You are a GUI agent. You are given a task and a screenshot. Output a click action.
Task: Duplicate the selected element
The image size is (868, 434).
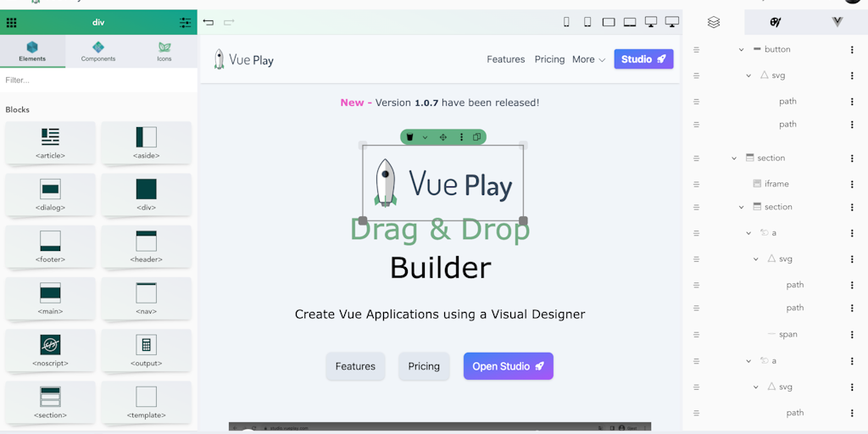point(476,137)
